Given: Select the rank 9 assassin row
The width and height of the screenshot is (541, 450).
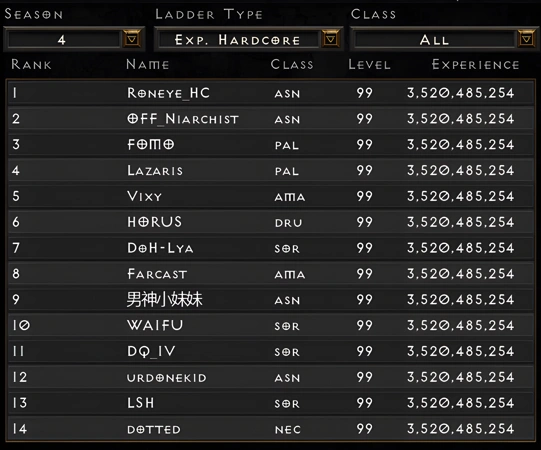Looking at the screenshot, I should pos(271,300).
